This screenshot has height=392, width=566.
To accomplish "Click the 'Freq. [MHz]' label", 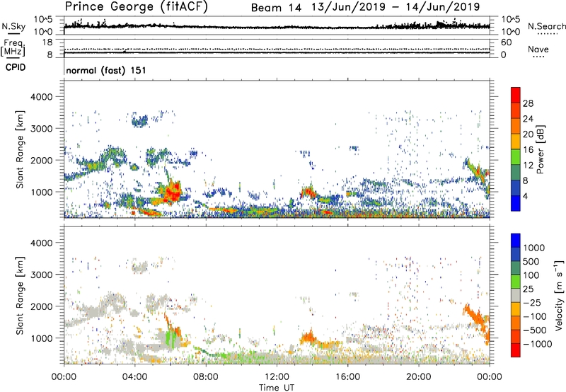I will pyautogui.click(x=13, y=47).
